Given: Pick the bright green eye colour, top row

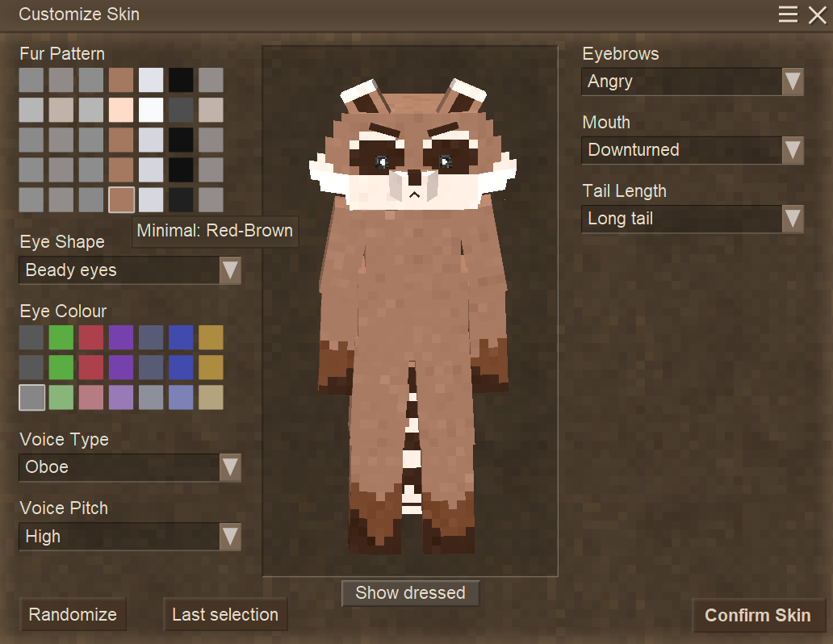Looking at the screenshot, I should pos(61,337).
